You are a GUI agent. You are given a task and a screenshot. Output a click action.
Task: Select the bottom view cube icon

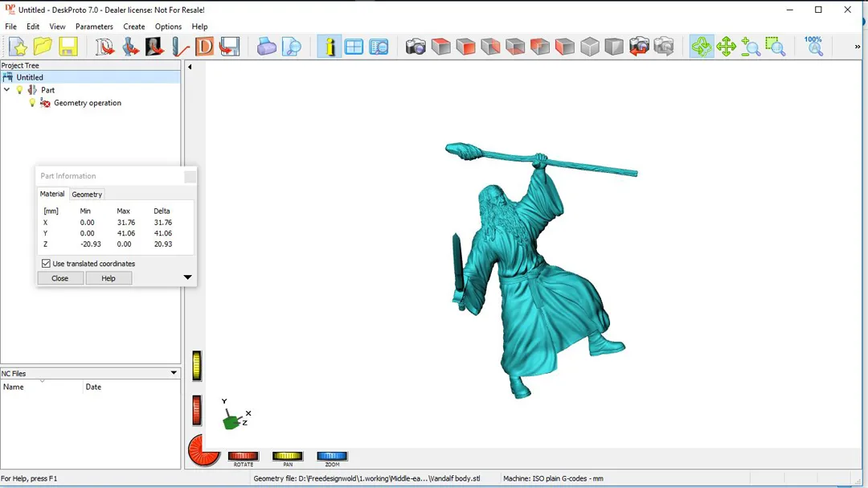(515, 47)
